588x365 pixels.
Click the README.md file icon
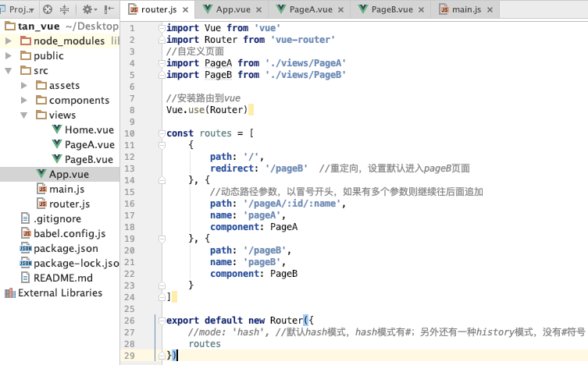26,278
